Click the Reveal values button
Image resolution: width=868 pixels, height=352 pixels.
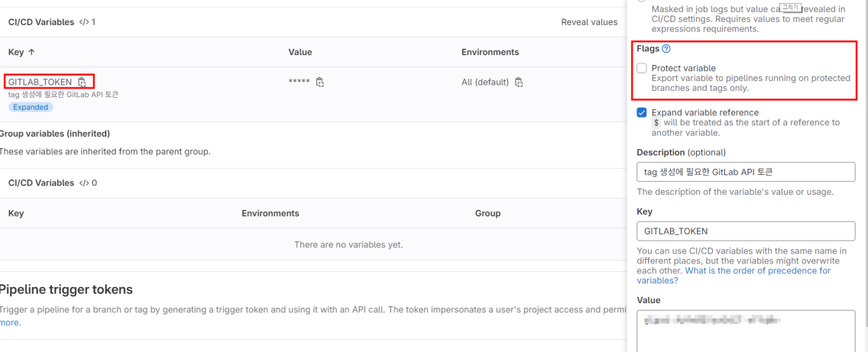[x=588, y=22]
